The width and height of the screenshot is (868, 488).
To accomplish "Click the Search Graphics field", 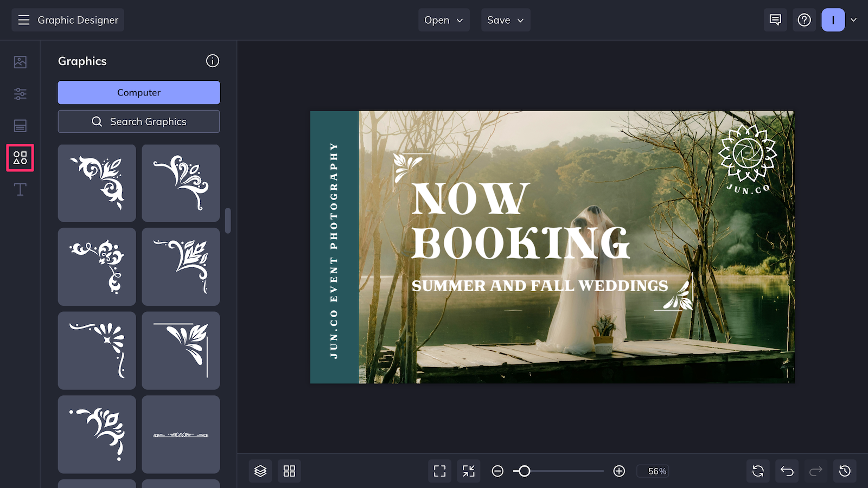I will pos(138,121).
